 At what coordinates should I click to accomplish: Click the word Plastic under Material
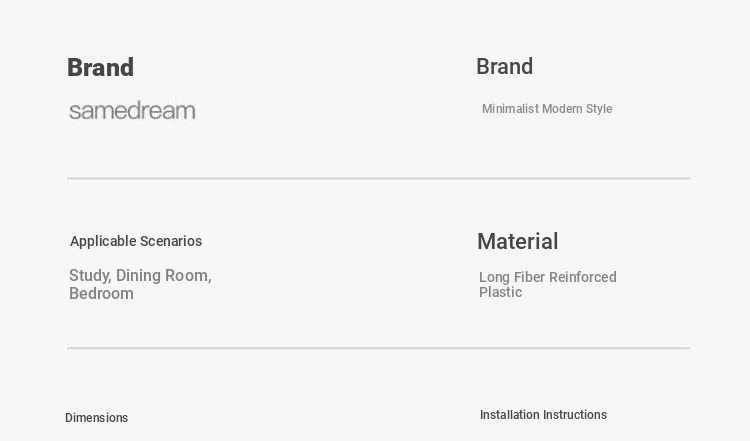pyautogui.click(x=500, y=292)
